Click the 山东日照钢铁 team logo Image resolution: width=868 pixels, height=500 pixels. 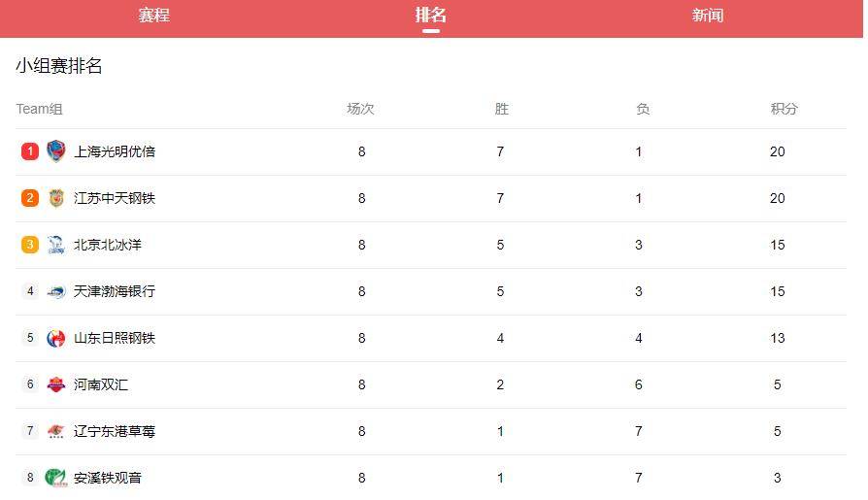56,338
